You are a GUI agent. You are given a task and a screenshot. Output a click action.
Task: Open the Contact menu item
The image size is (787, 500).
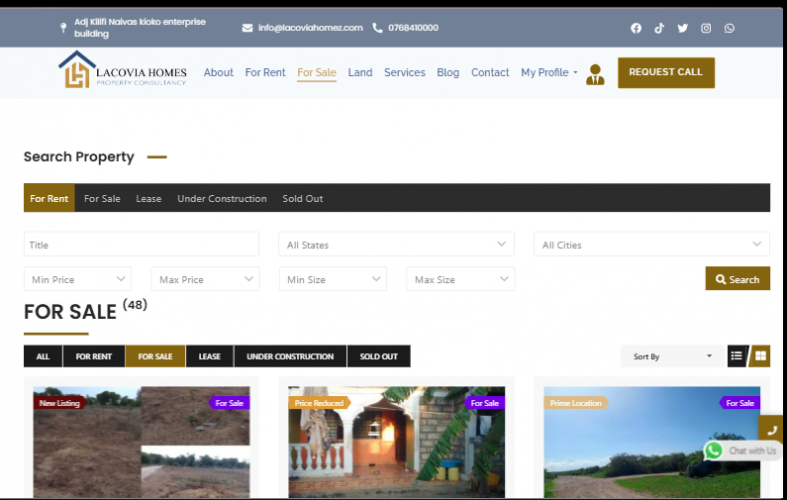[x=490, y=72]
